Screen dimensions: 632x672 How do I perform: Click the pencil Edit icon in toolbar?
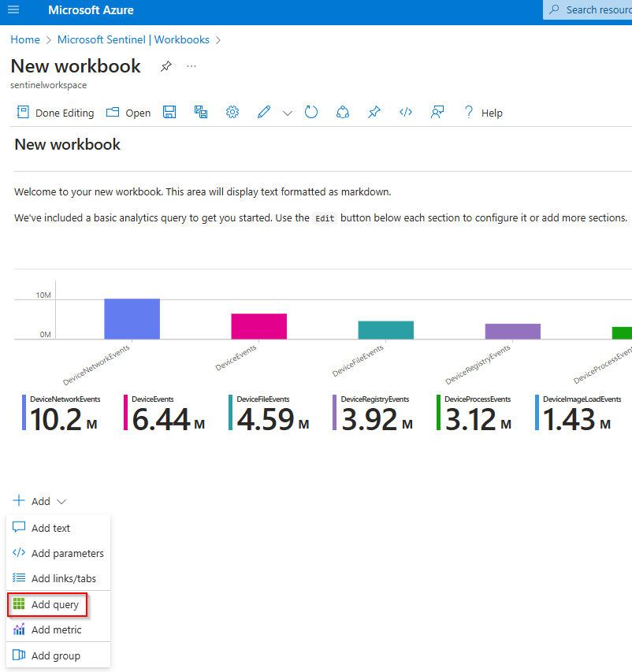(264, 113)
